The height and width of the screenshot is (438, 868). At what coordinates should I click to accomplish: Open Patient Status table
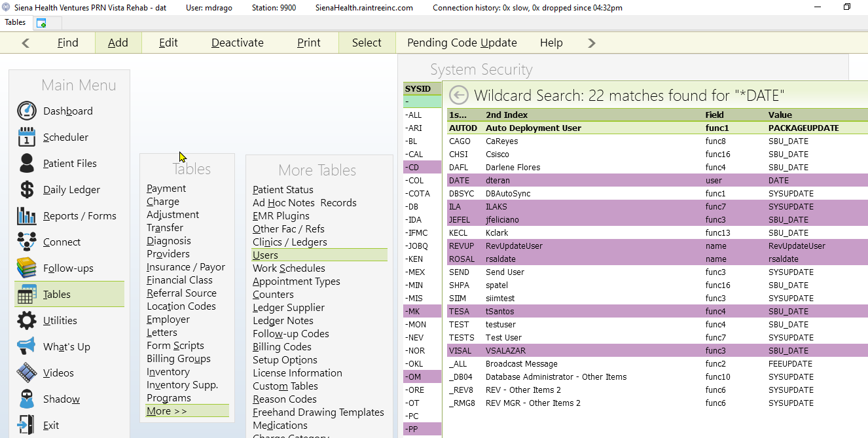point(283,190)
